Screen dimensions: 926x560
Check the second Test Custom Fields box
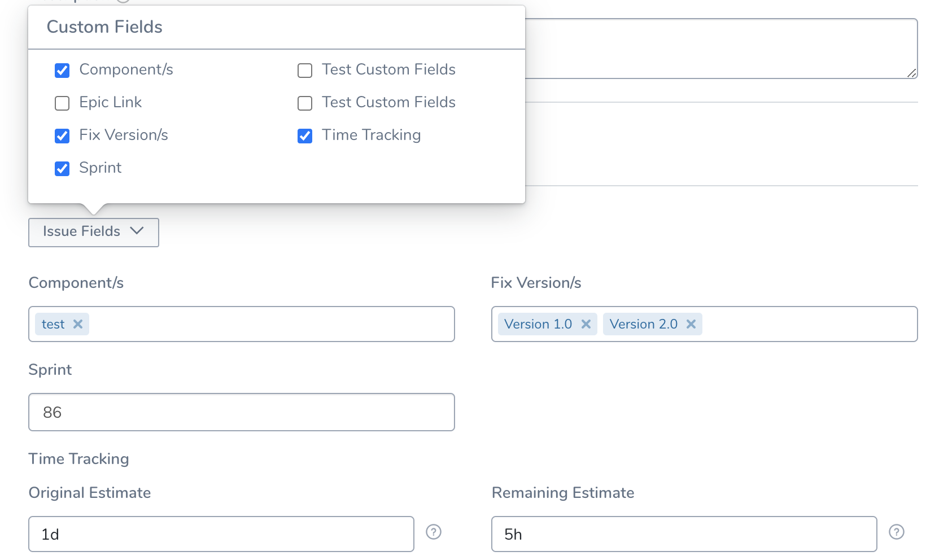tap(305, 103)
